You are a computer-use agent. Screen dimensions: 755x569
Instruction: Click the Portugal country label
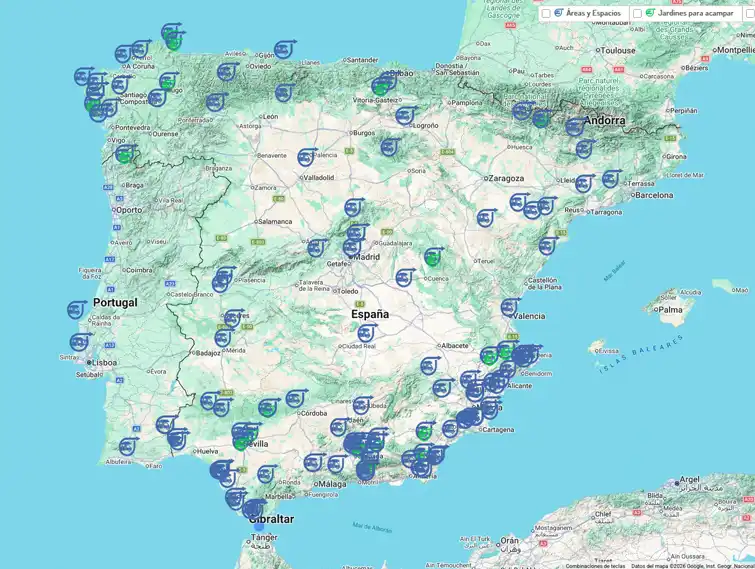click(115, 302)
